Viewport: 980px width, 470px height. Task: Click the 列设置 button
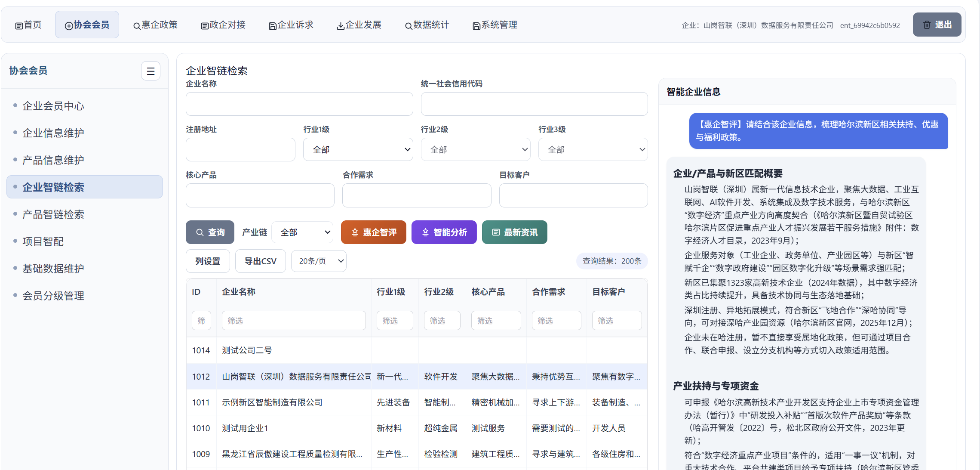(208, 261)
